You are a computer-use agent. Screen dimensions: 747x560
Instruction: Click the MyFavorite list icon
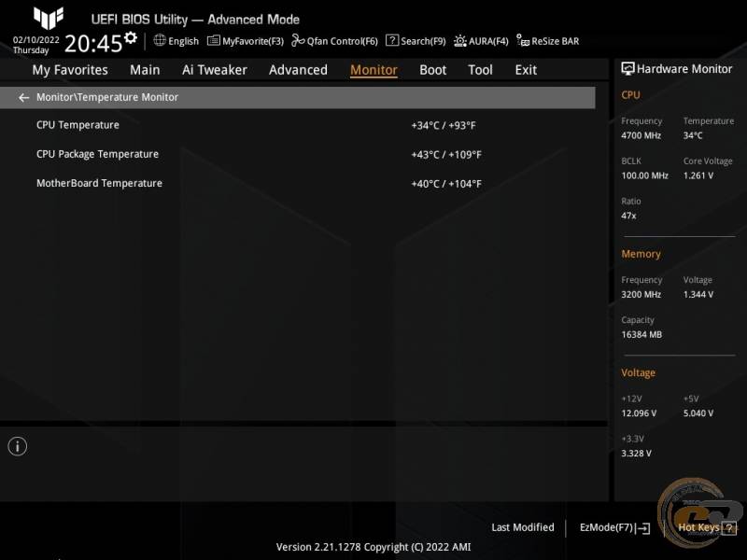[214, 40]
